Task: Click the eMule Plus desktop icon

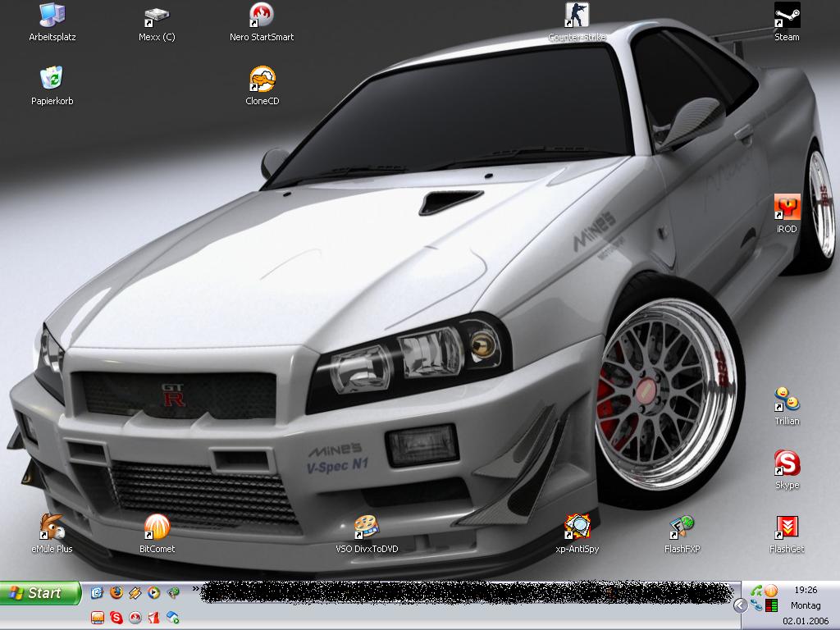Action: pyautogui.click(x=52, y=527)
